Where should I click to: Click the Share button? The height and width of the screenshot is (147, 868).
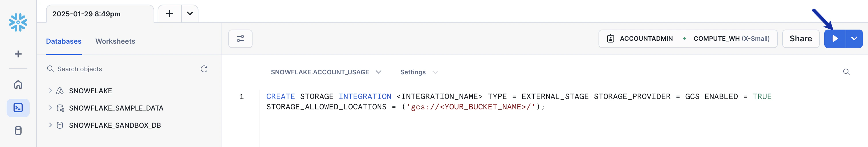[x=801, y=39]
